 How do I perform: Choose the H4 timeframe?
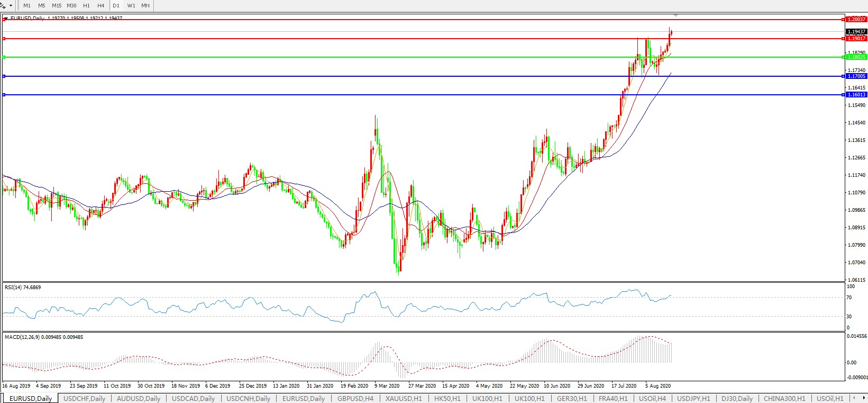(x=100, y=6)
